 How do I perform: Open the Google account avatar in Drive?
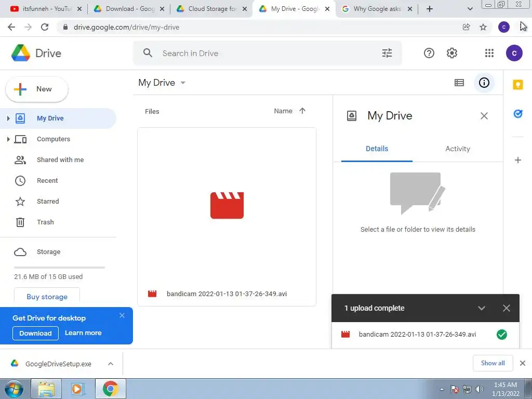coord(514,53)
